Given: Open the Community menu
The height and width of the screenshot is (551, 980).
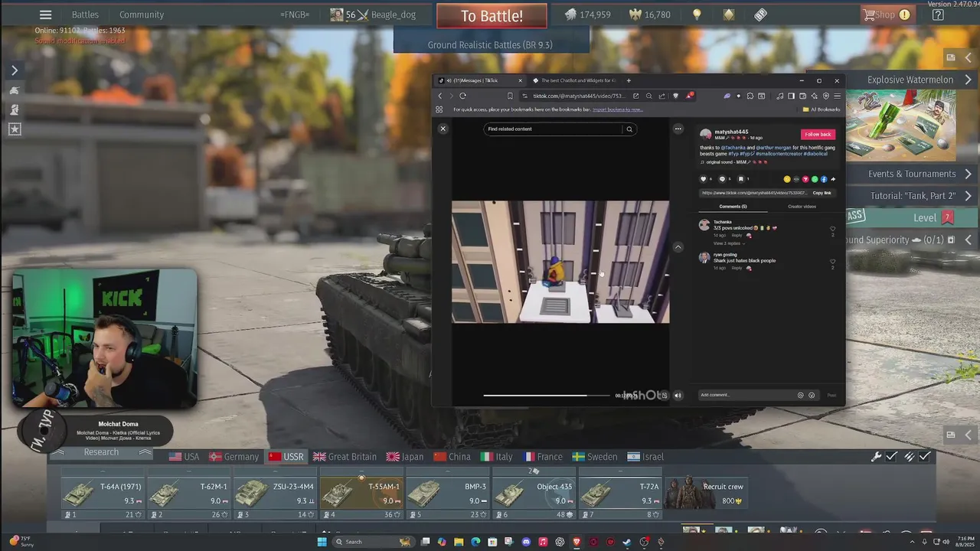Looking at the screenshot, I should (x=142, y=15).
